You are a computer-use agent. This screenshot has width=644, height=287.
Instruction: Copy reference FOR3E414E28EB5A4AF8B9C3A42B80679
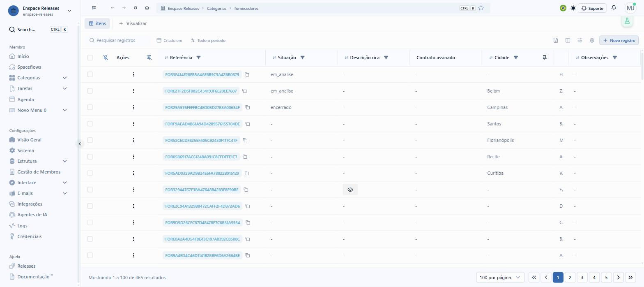[247, 74]
